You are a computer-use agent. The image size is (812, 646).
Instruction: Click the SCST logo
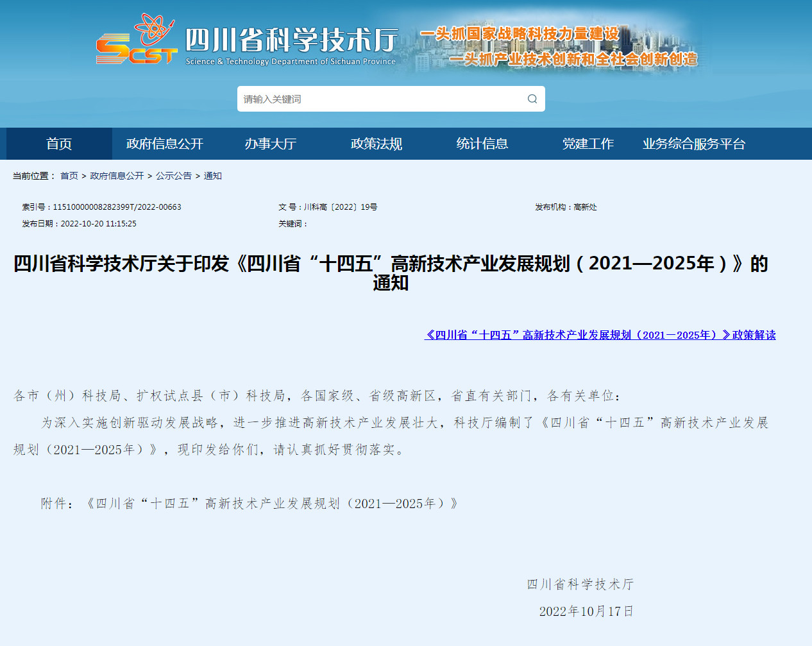[x=136, y=39]
